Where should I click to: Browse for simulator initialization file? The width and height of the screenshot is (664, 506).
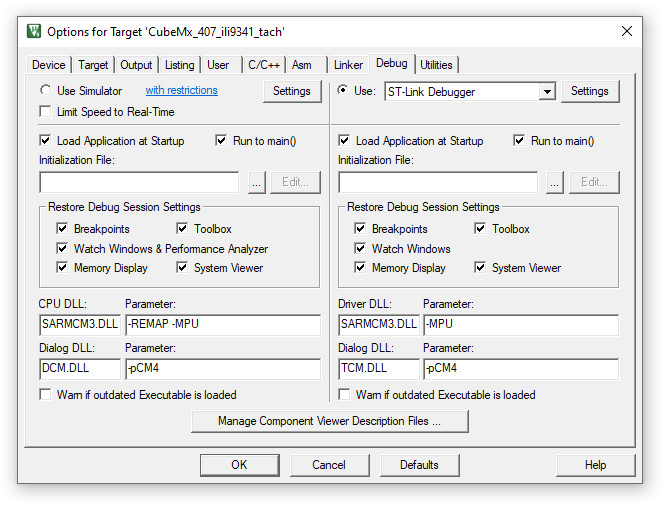coord(257,182)
